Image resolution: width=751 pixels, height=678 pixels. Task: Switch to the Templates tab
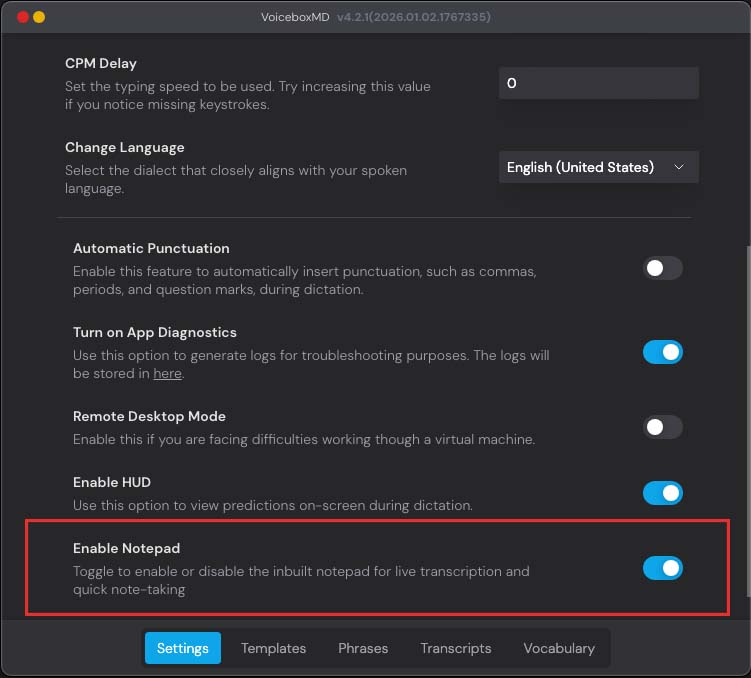coord(273,648)
